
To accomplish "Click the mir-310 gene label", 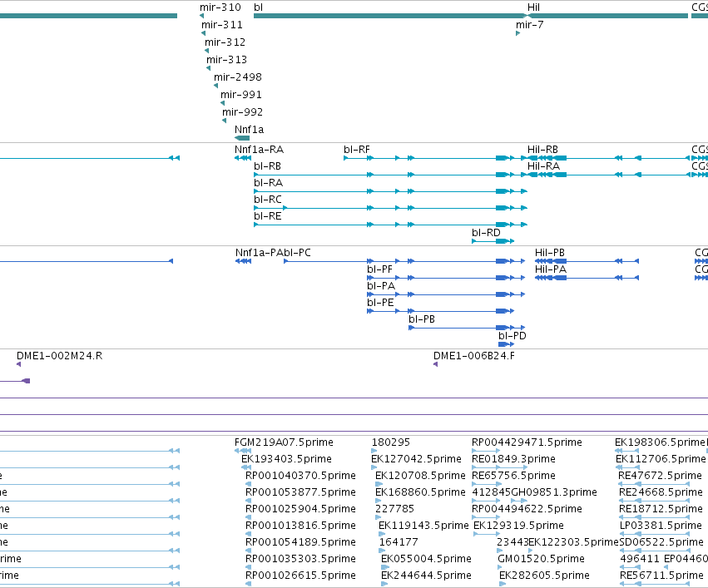I will click(x=220, y=7).
